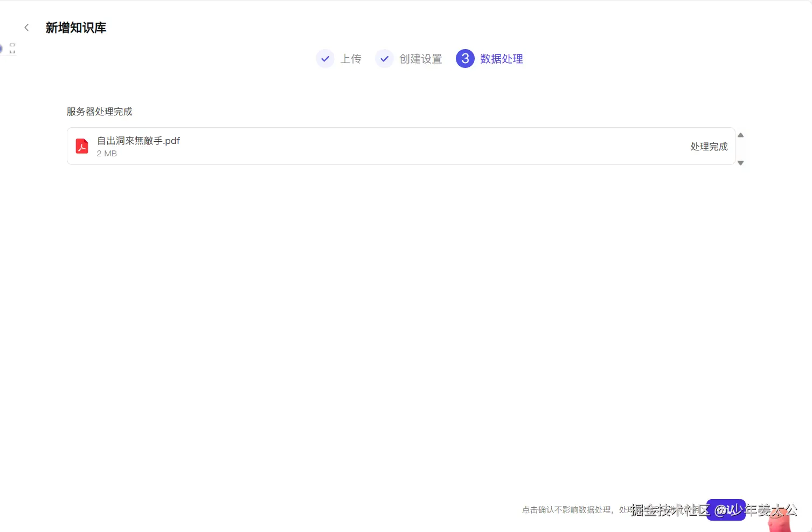Click the 2 MB file size label
The height and width of the screenshot is (532, 812).
(x=107, y=154)
